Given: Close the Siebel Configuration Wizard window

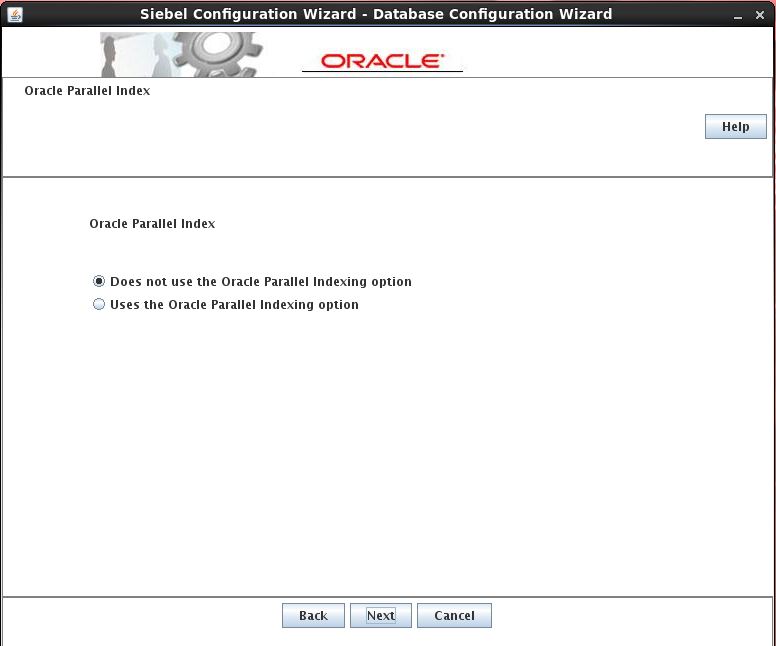Looking at the screenshot, I should click(760, 15).
